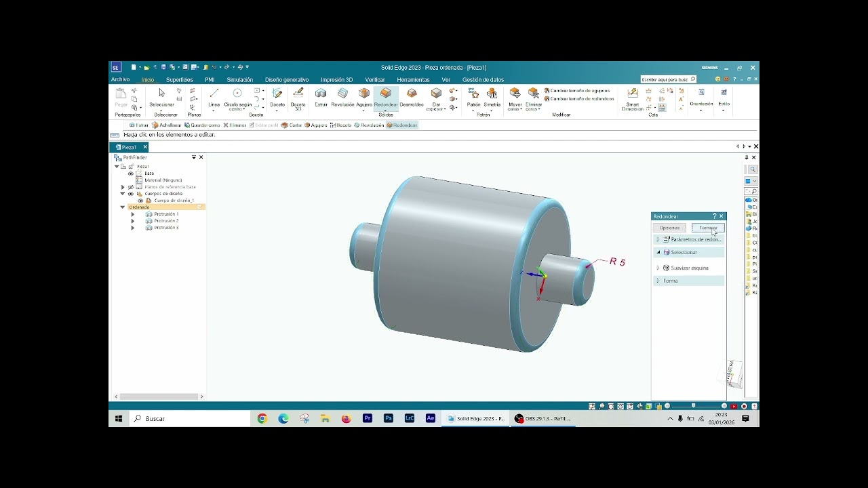Save the document from quick access toolbar
Image resolution: width=868 pixels, height=488 pixels.
pos(163,67)
